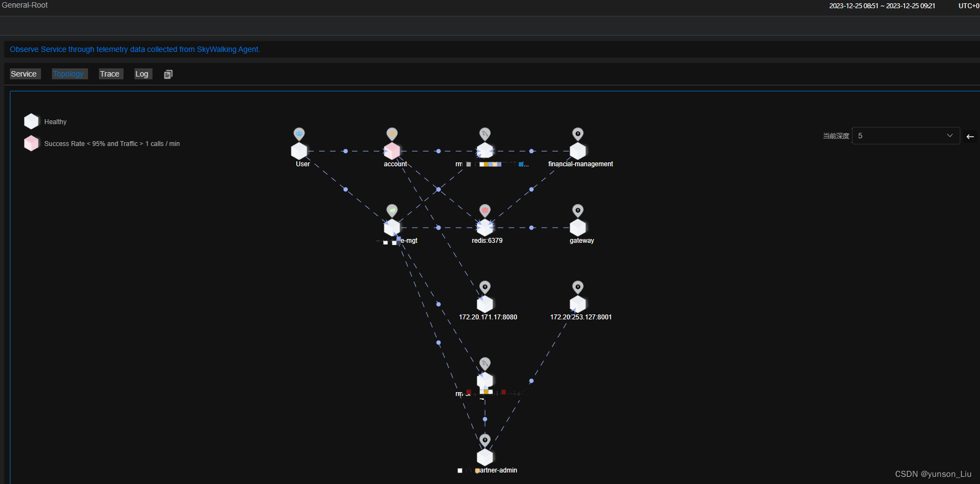
Task: Click the General-Root breadcrumb
Action: point(25,5)
